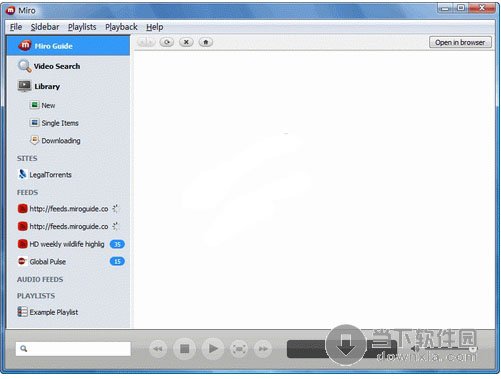Select the second feeds.miroguide.co feed

(x=68, y=227)
